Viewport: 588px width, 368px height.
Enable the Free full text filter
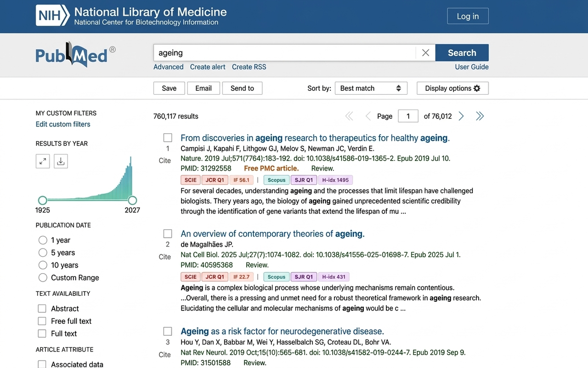pyautogui.click(x=42, y=321)
